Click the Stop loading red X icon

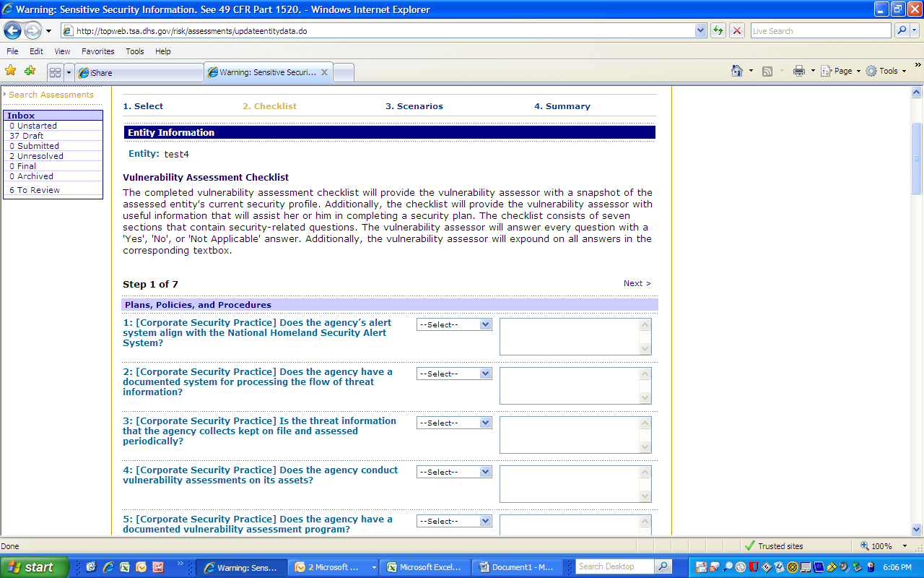point(737,31)
